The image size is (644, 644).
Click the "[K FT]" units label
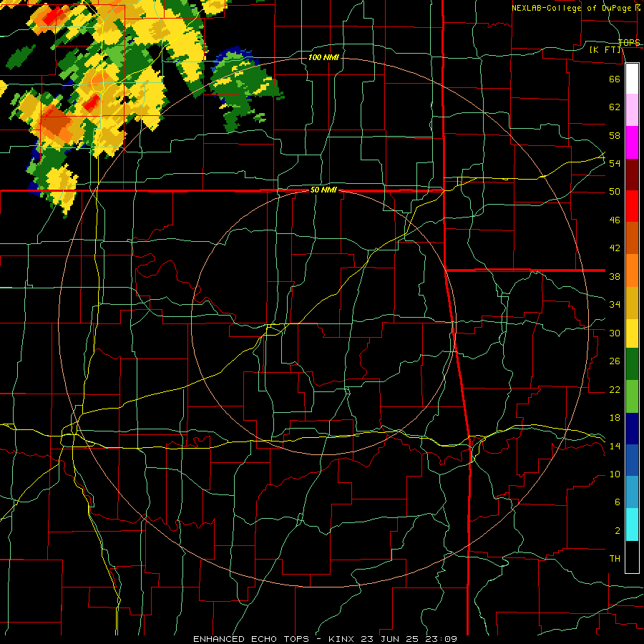pyautogui.click(x=605, y=49)
